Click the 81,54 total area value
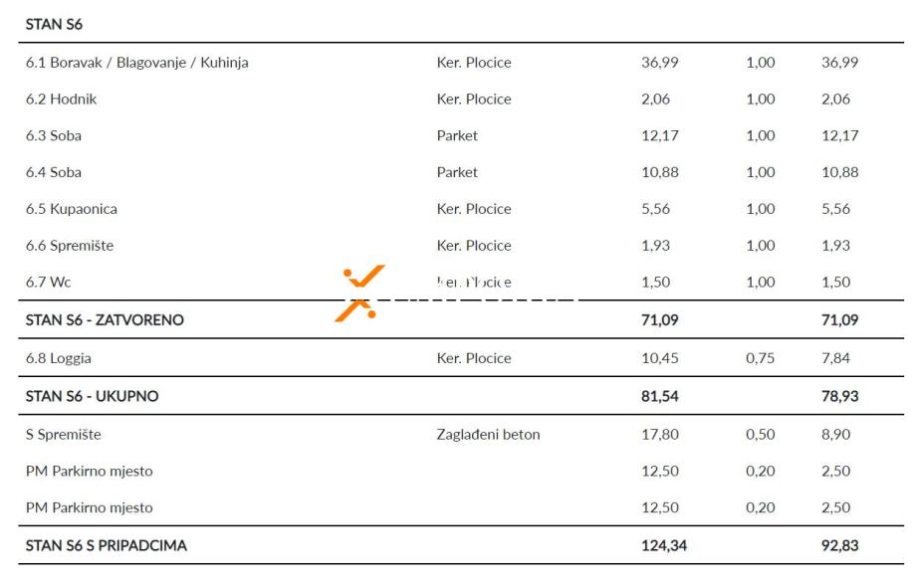The height and width of the screenshot is (588, 916). (660, 396)
